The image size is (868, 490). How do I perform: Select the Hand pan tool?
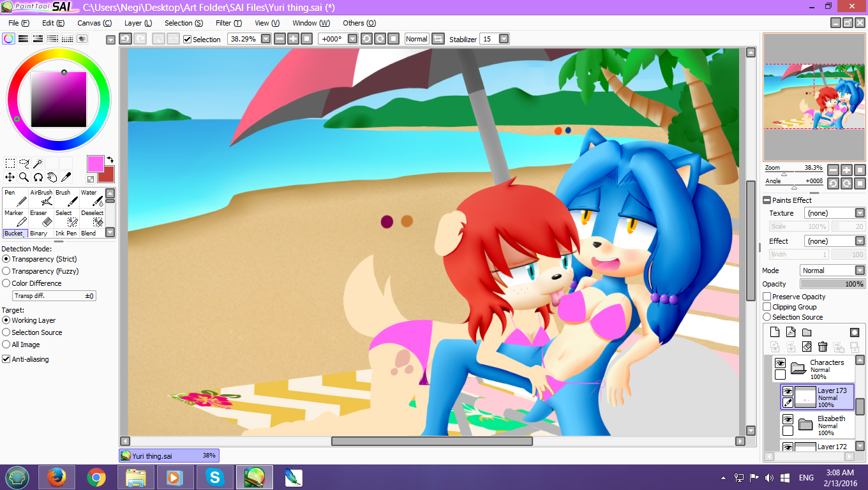pyautogui.click(x=52, y=177)
